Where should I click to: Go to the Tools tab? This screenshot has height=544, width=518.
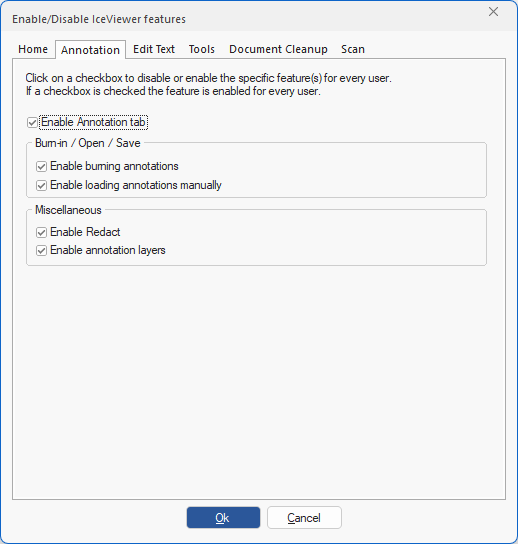pos(202,49)
